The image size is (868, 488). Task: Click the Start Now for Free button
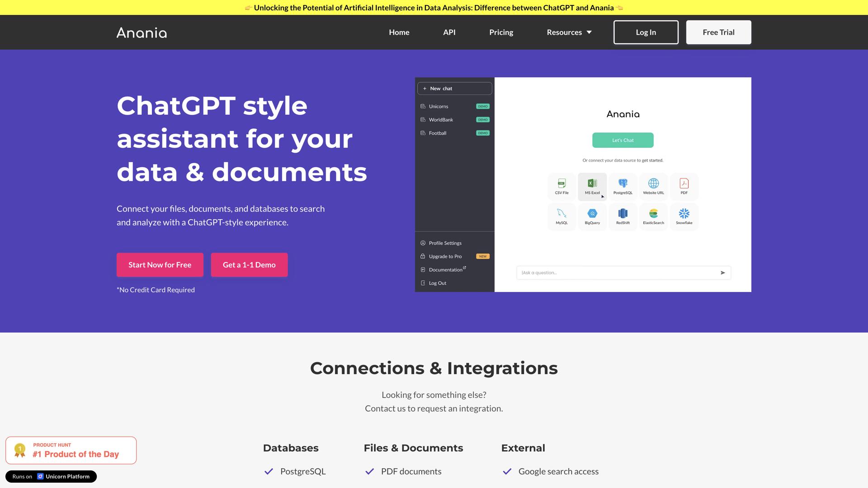(160, 265)
